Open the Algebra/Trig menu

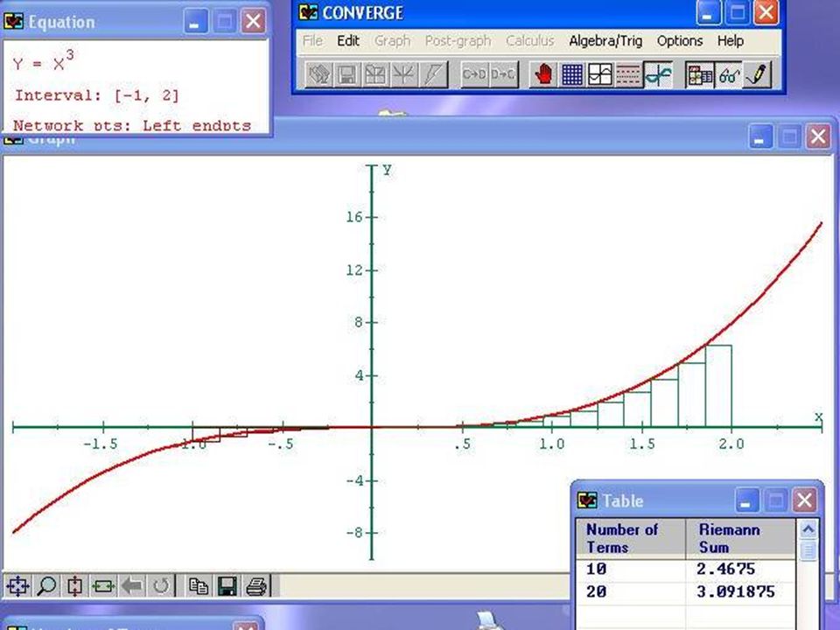(x=605, y=41)
